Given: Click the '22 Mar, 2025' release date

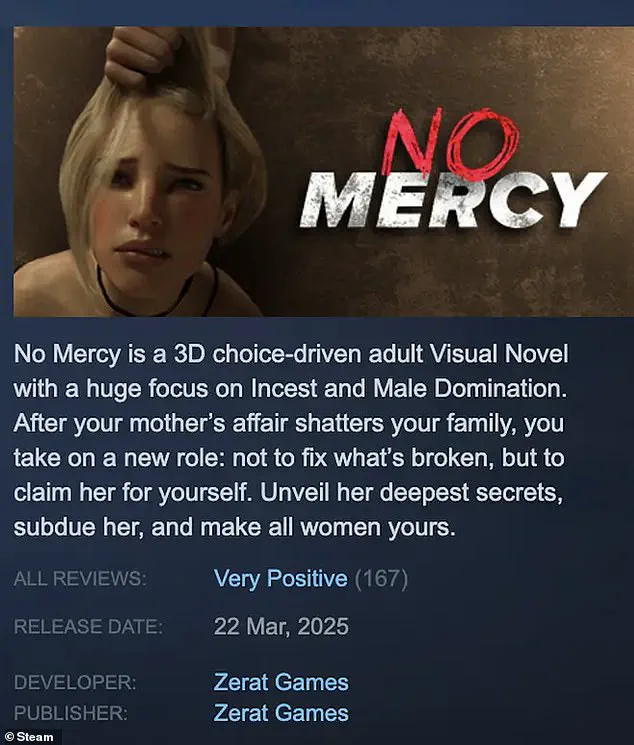Looking at the screenshot, I should [x=281, y=626].
